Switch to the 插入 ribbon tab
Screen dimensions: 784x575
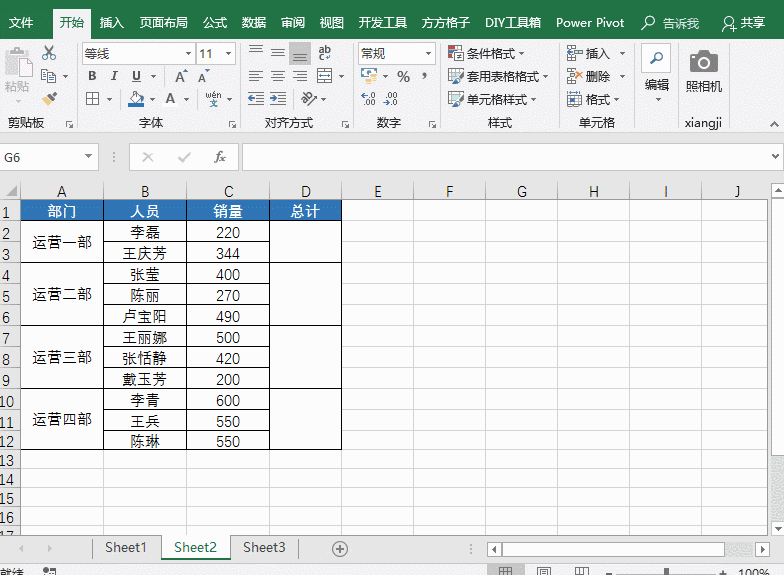(x=112, y=22)
